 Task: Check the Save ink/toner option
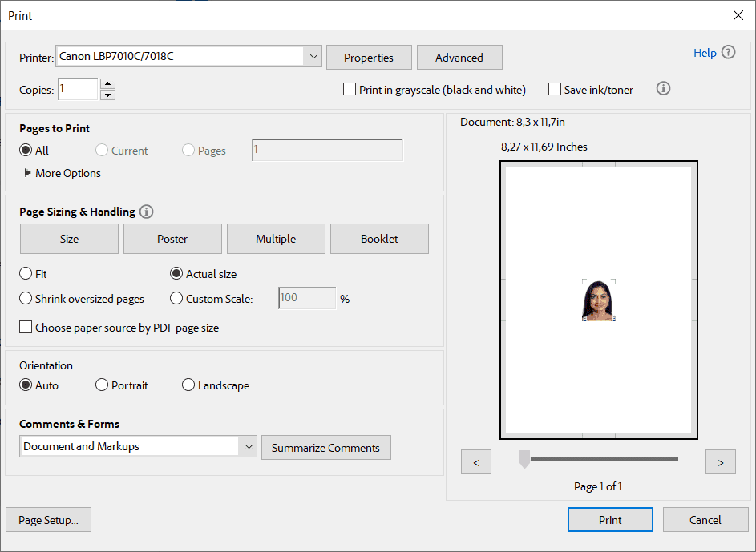tap(555, 90)
